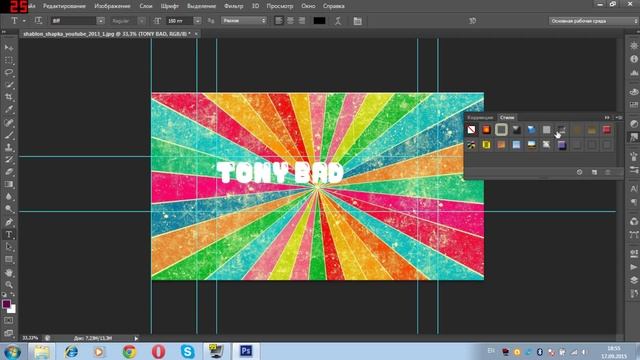Select the History Brush tool

click(x=9, y=160)
